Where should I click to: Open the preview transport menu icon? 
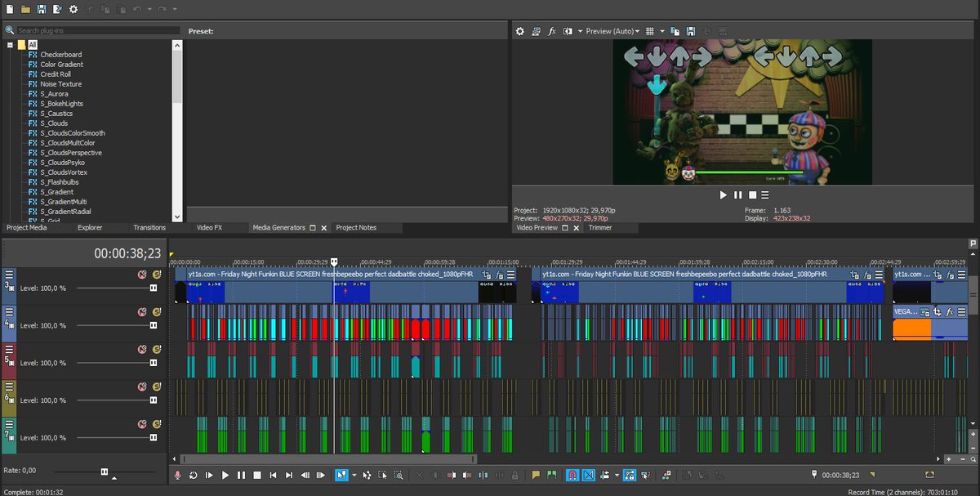click(765, 194)
